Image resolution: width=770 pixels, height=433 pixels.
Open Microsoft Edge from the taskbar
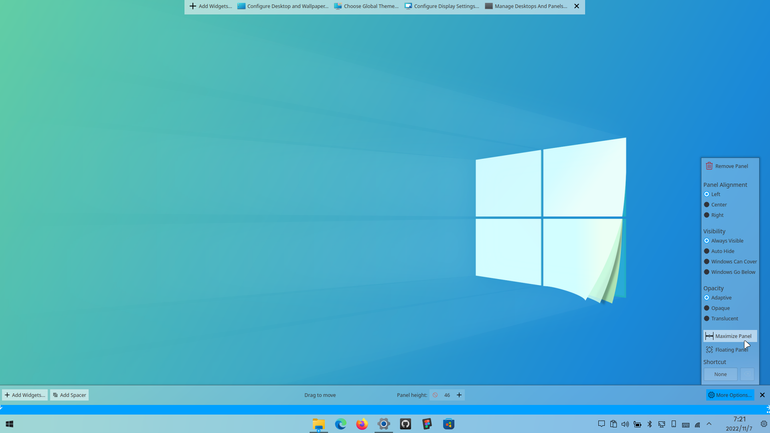pos(340,424)
